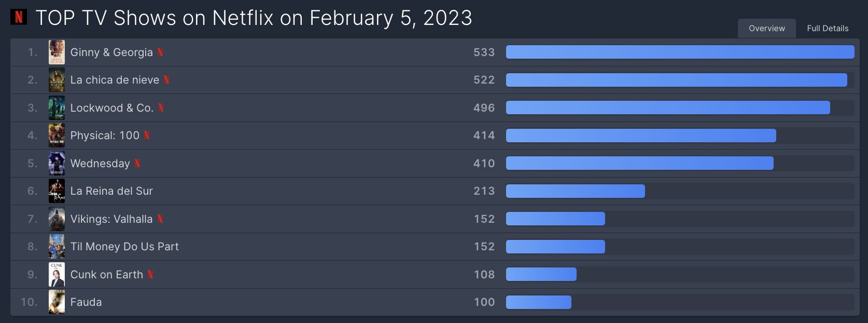The height and width of the screenshot is (323, 868).
Task: Open the Fauda title link
Action: [x=86, y=302]
